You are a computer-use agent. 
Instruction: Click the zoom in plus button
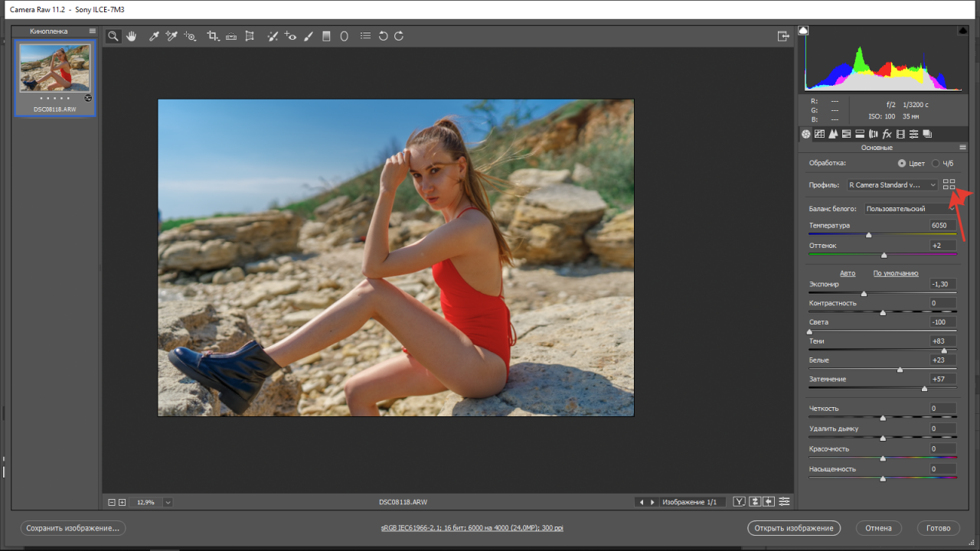tap(122, 502)
